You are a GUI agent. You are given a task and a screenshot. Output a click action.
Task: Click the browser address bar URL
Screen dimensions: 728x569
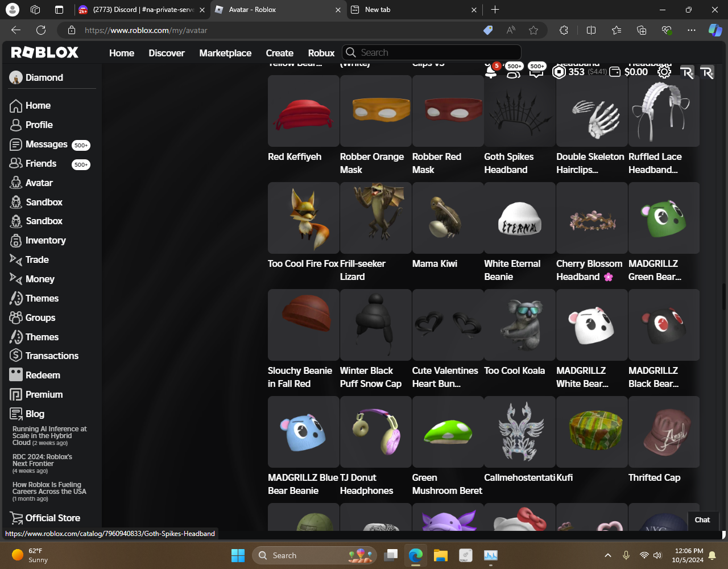146,30
